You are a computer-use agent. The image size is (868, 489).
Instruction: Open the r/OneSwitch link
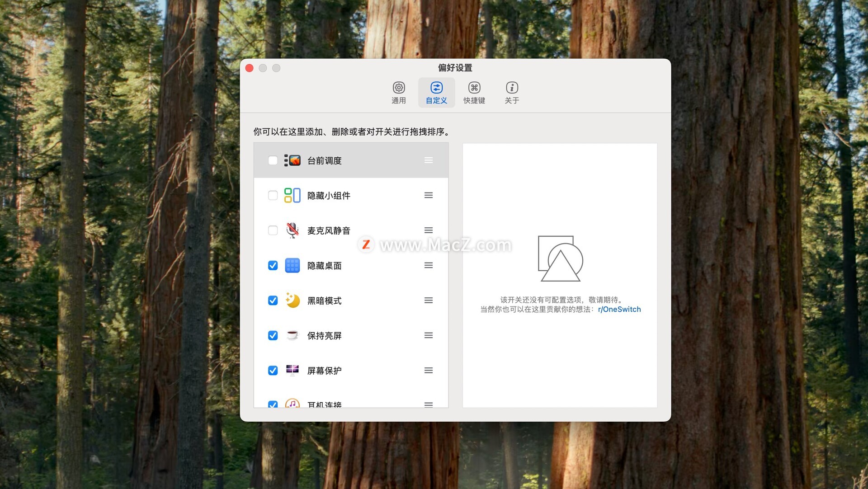pyautogui.click(x=619, y=310)
